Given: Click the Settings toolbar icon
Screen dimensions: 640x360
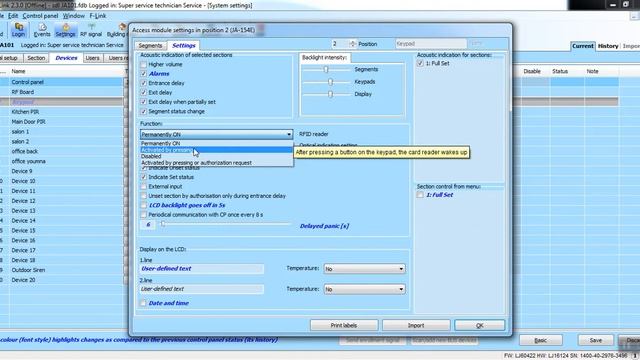Looking at the screenshot, I should [x=65, y=30].
